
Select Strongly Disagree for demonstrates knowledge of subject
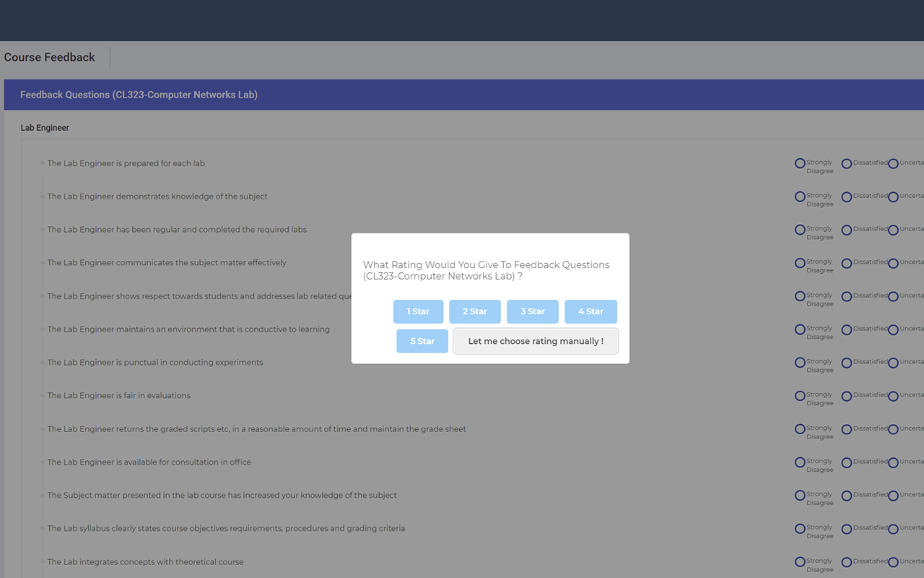coord(800,197)
